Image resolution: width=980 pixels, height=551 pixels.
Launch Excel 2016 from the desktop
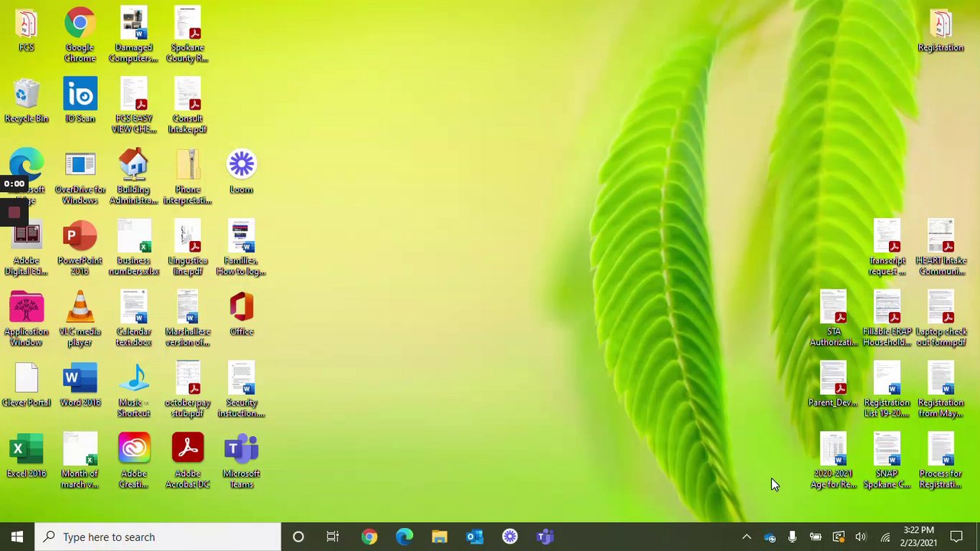[x=26, y=456]
